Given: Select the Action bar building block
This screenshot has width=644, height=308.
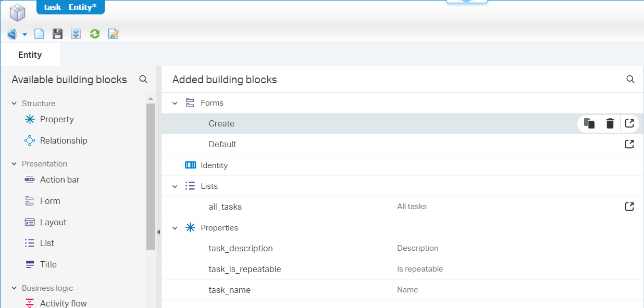Looking at the screenshot, I should (x=59, y=179).
